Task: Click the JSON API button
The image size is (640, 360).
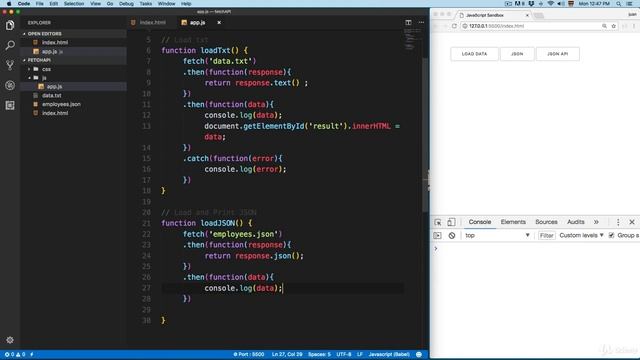Action: click(558, 54)
